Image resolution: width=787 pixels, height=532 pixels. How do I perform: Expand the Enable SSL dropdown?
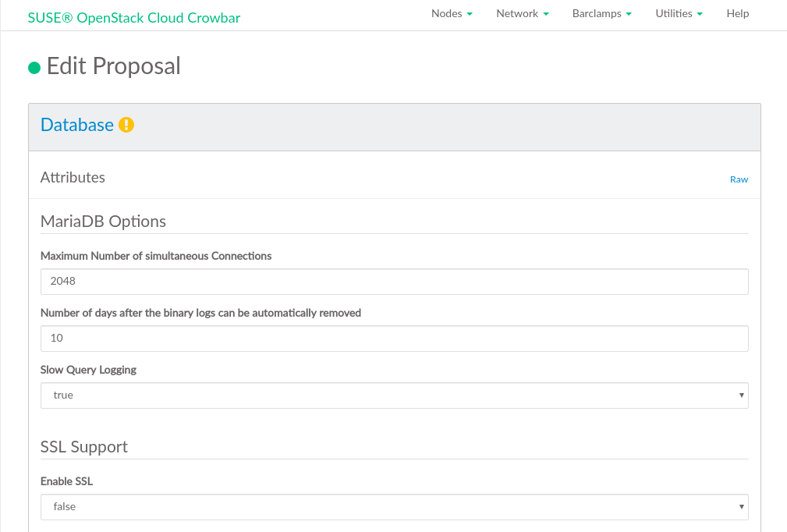[394, 507]
